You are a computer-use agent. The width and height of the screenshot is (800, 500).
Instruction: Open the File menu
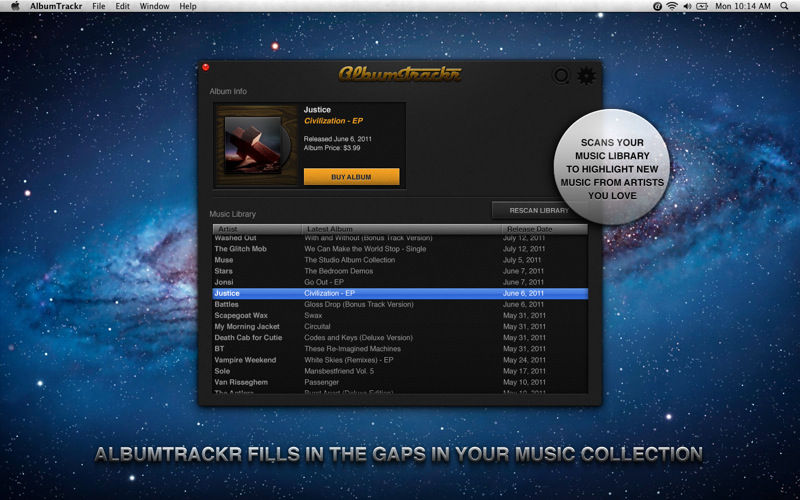(98, 6)
